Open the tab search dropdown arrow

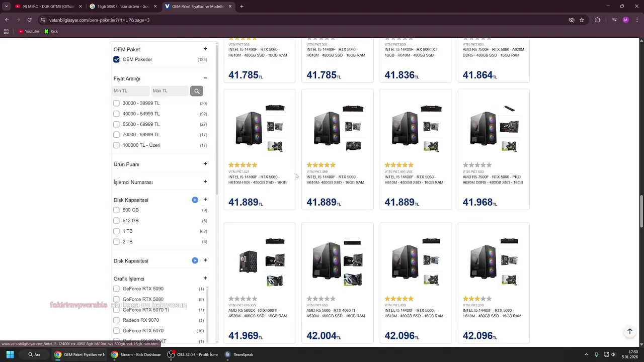click(6, 7)
